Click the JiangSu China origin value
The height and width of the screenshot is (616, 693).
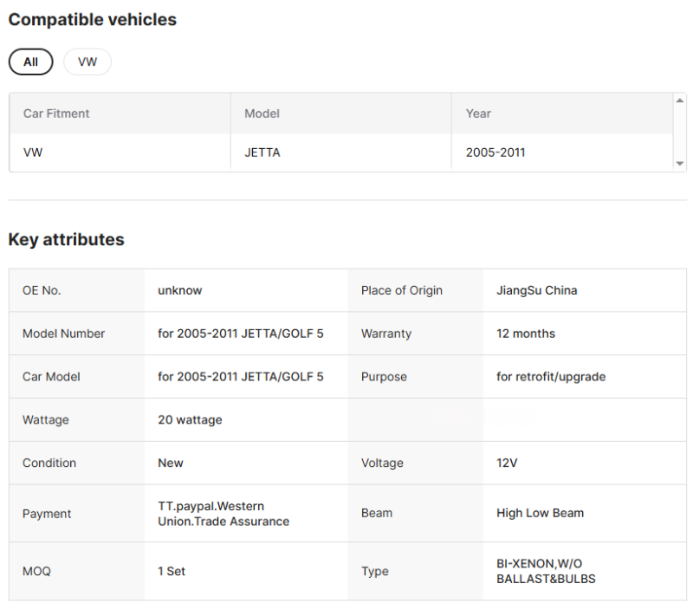pyautogui.click(x=536, y=290)
